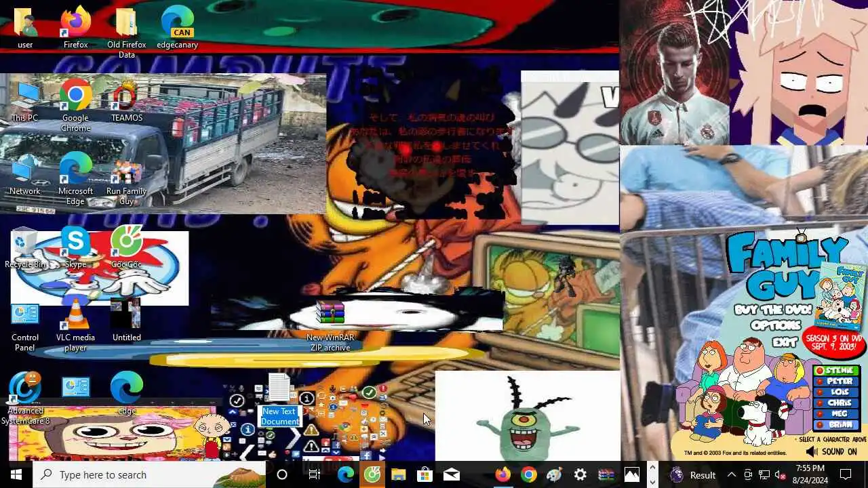The image size is (868, 488).
Task: Open the This PC desktop icon
Action: (x=25, y=102)
